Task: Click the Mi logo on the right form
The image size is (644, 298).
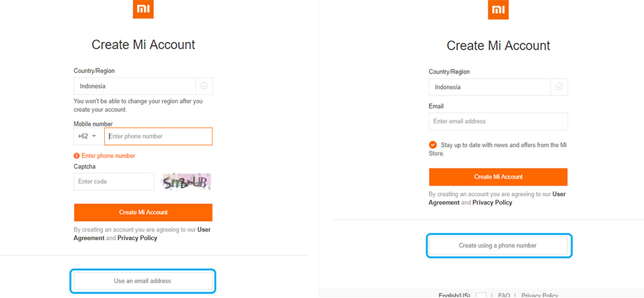Action: (x=498, y=10)
